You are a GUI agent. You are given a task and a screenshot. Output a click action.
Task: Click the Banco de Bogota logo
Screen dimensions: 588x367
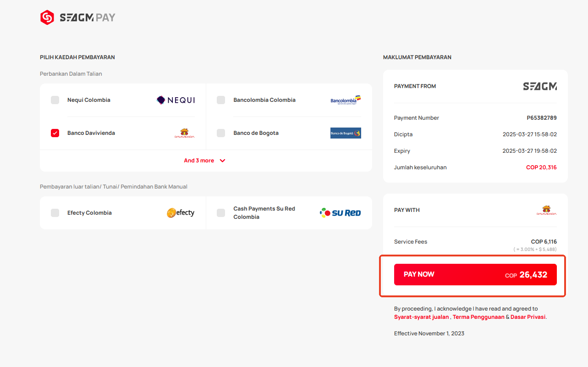[x=346, y=133]
